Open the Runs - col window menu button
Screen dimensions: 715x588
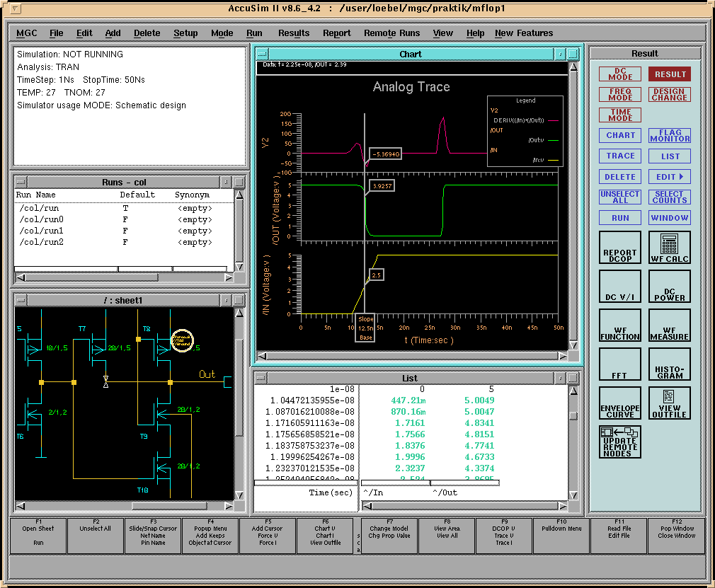coord(21,182)
